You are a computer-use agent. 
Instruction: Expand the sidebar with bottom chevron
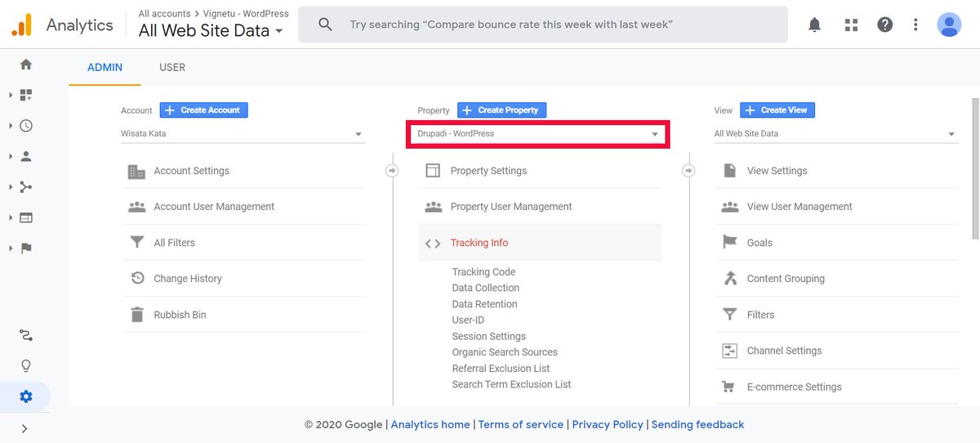(24, 428)
